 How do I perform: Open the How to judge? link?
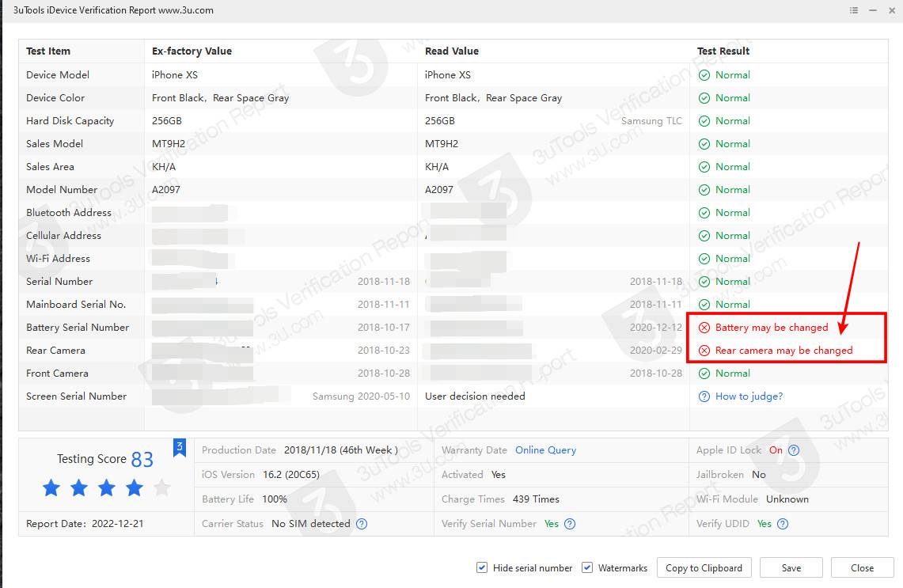coord(749,396)
